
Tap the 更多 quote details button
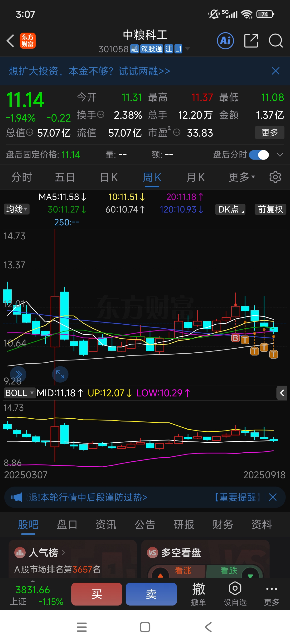[270, 132]
